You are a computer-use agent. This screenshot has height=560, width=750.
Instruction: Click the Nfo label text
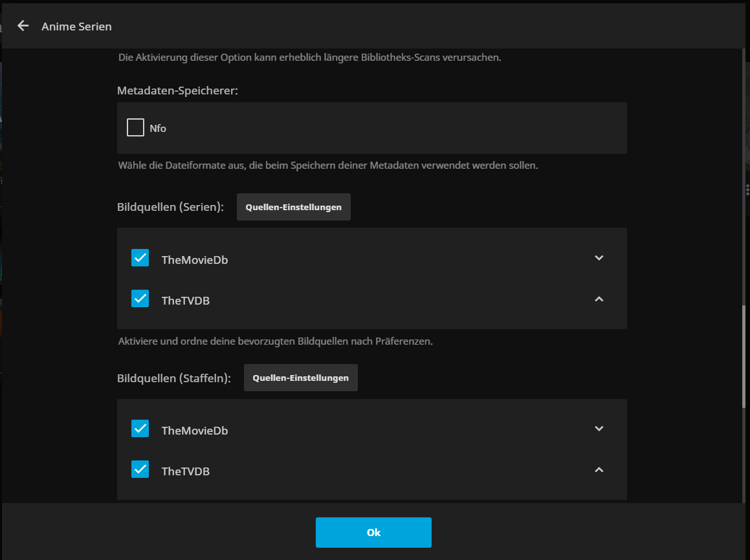(x=158, y=129)
